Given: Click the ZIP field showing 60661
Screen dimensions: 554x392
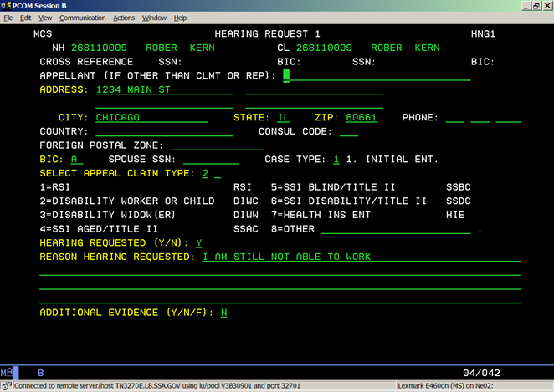Looking at the screenshot, I should pyautogui.click(x=362, y=118).
